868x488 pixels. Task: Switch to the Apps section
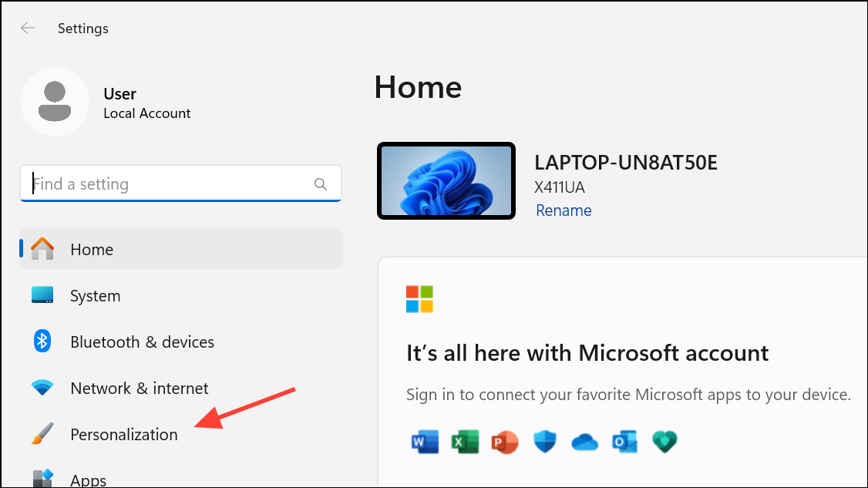coord(88,478)
